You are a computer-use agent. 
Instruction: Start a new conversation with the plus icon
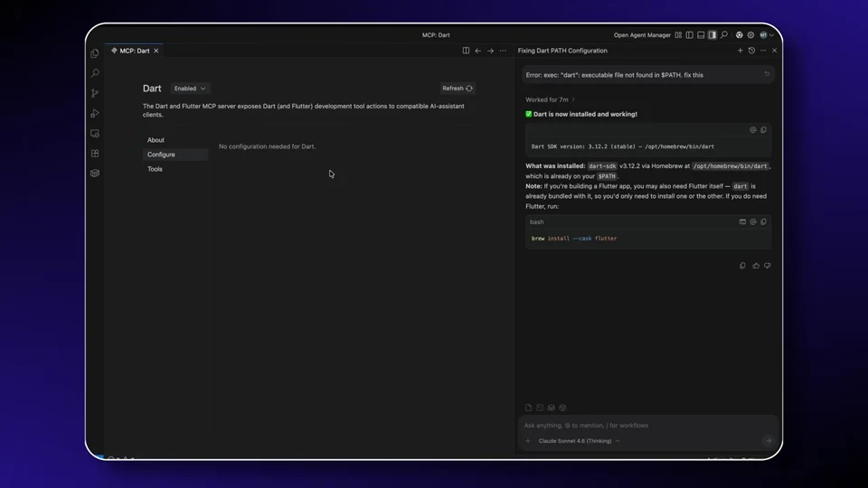click(x=741, y=51)
